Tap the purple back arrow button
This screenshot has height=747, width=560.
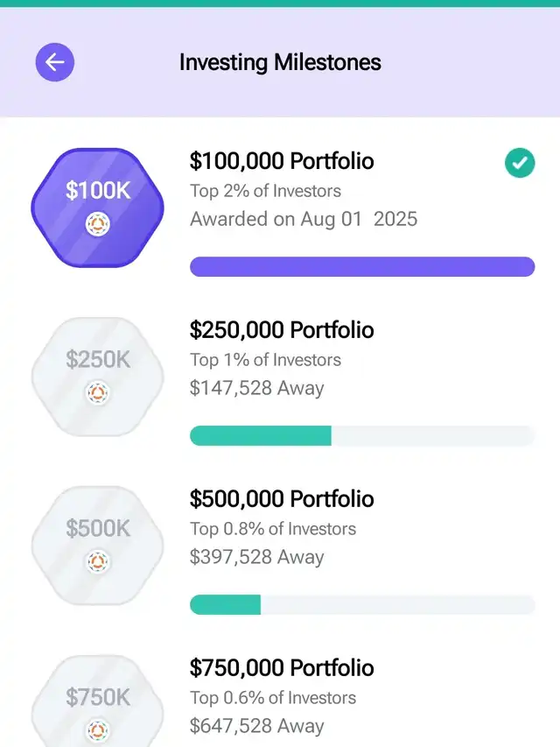[x=55, y=62]
